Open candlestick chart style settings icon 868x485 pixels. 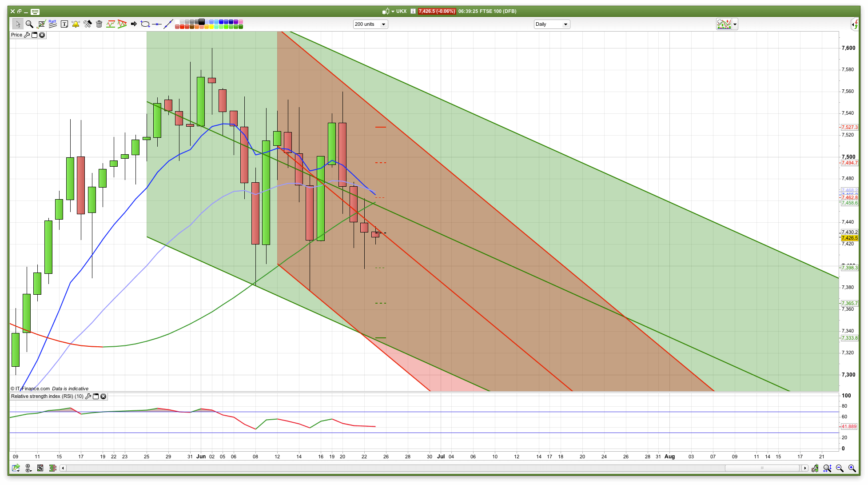815,468
